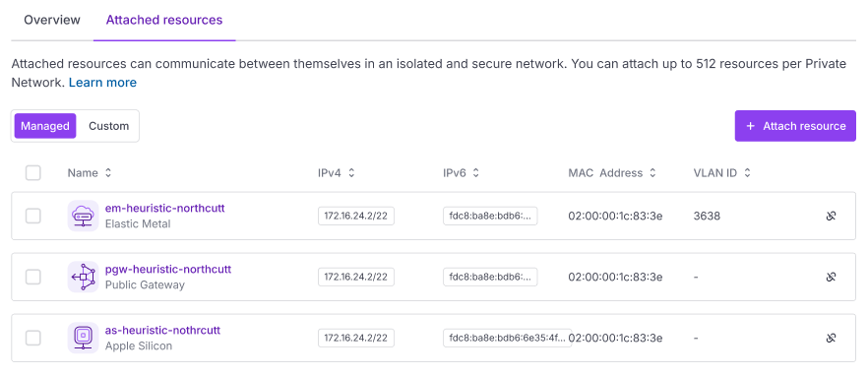The image size is (868, 376).
Task: Sort by MAC Address column arrows
Action: coord(652,173)
